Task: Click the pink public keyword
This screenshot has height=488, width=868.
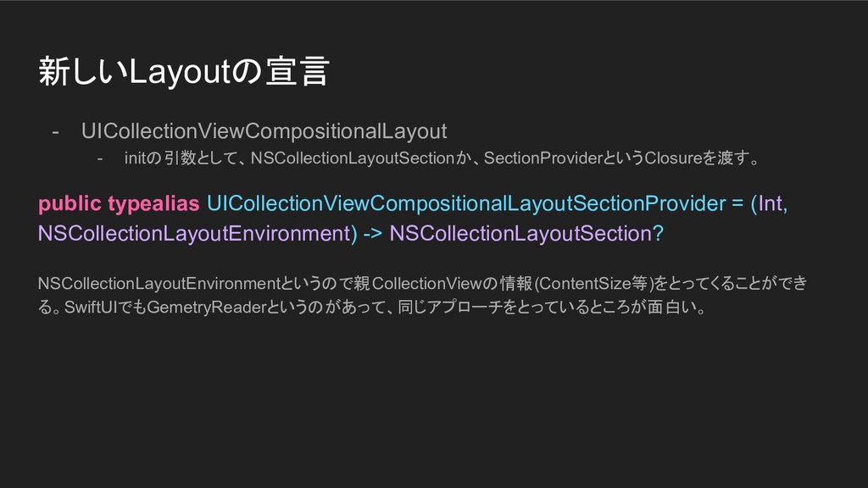Action: point(70,204)
